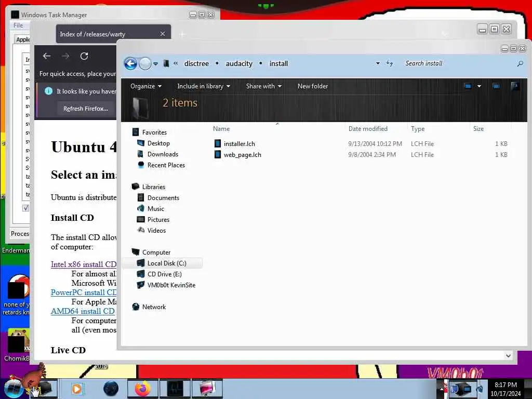
Task: Create a New folder
Action: tap(313, 86)
